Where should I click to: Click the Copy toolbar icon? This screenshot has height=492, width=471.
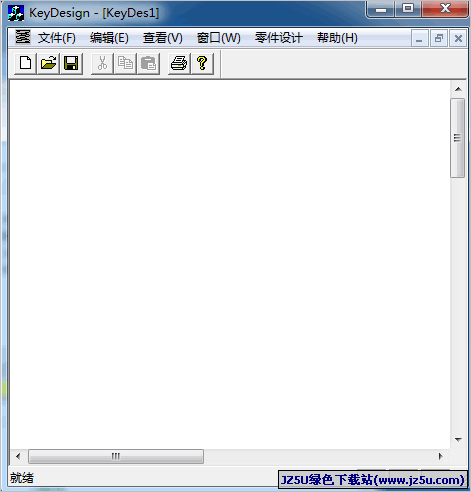(x=125, y=63)
